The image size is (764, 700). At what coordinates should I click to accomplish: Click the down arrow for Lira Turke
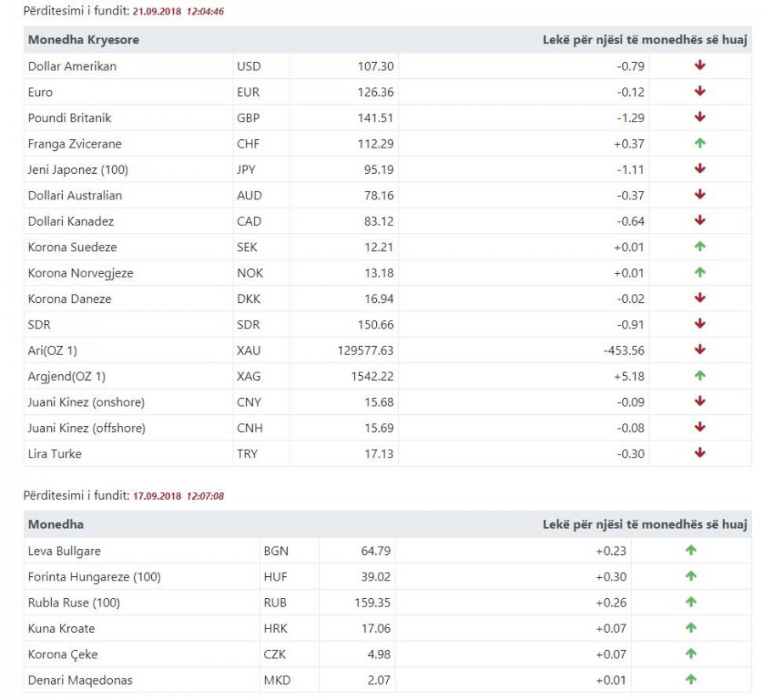(699, 452)
